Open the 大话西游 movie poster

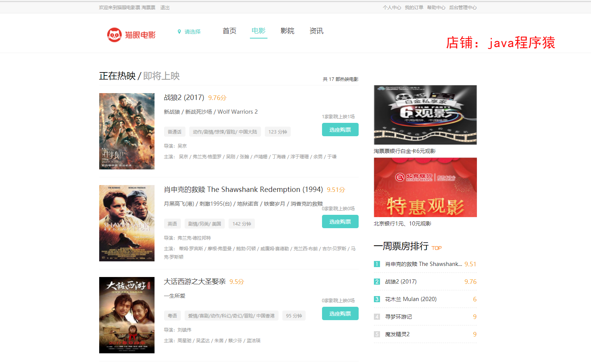[127, 315]
